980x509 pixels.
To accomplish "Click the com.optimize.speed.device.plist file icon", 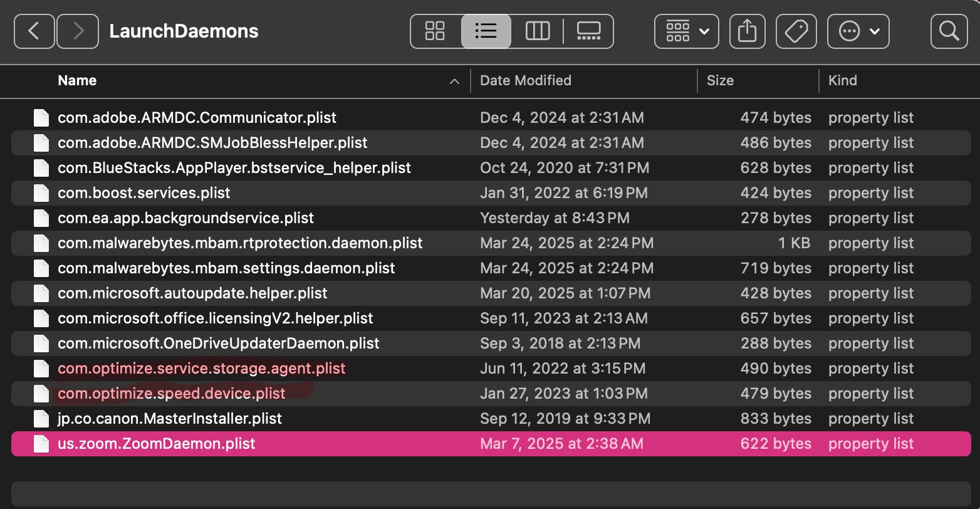I will pos(41,394).
